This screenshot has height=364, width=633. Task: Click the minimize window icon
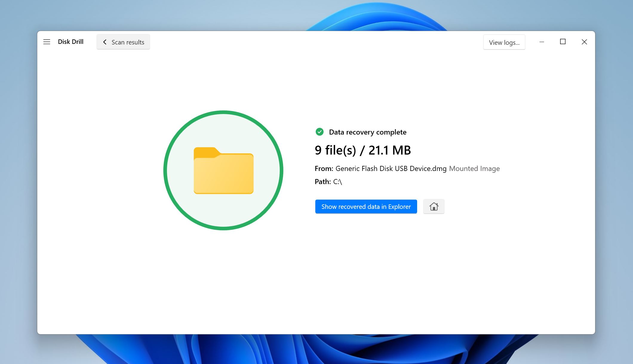click(x=542, y=42)
